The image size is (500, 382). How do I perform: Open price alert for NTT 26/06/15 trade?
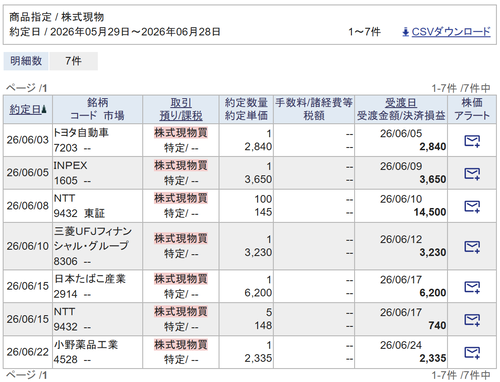(472, 320)
